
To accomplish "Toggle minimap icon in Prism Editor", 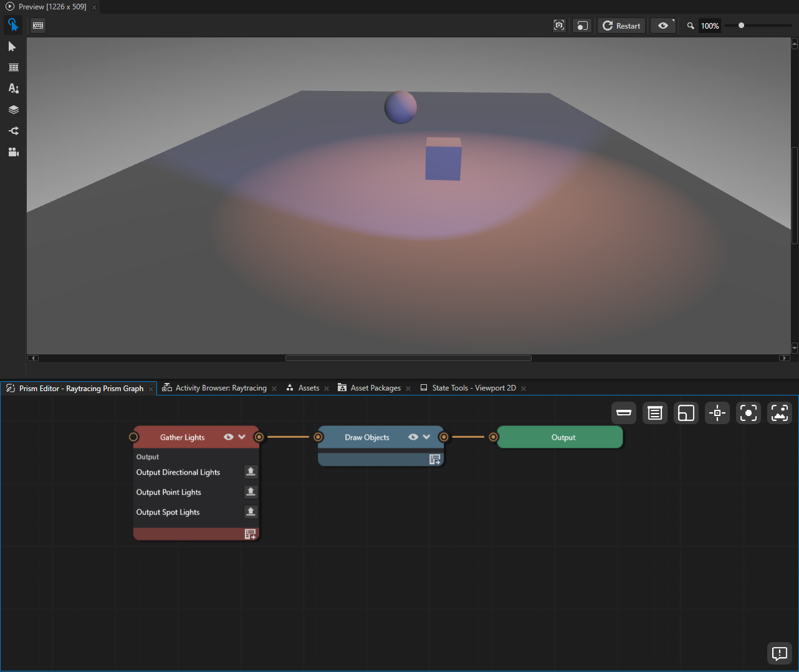I will 686,413.
